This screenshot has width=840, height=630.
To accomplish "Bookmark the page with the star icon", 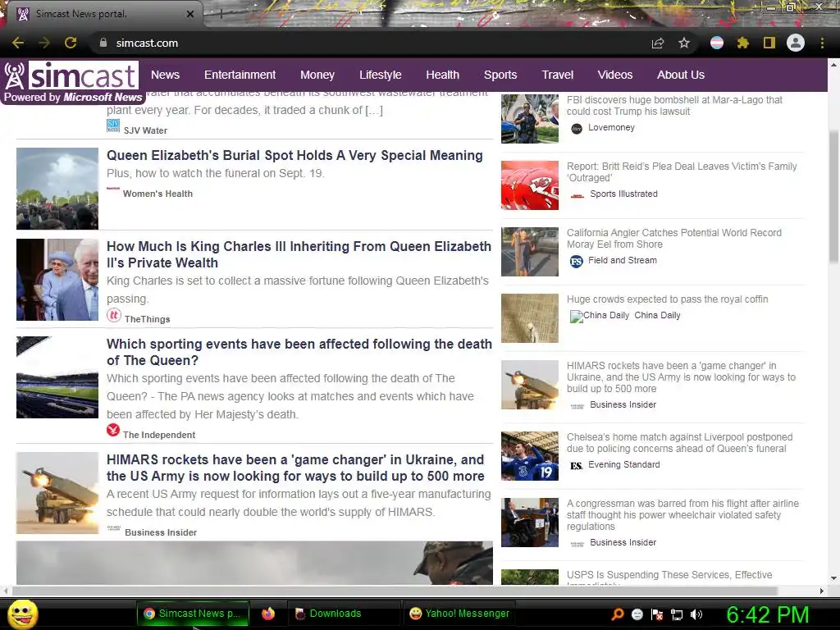I will (x=684, y=43).
